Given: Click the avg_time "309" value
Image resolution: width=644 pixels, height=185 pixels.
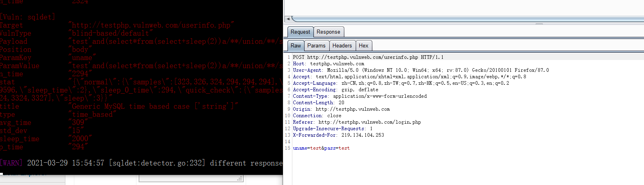Looking at the screenshot, I should [78, 123].
